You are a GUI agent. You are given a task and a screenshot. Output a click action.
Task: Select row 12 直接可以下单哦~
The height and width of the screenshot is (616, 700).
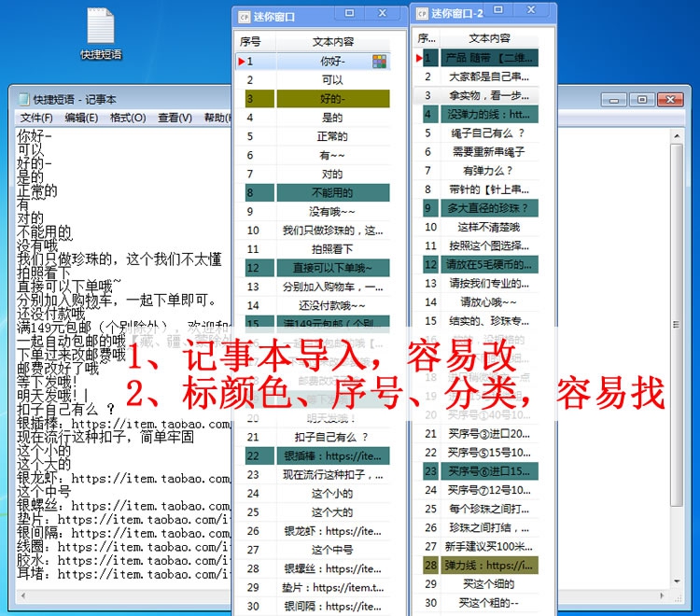click(x=332, y=269)
